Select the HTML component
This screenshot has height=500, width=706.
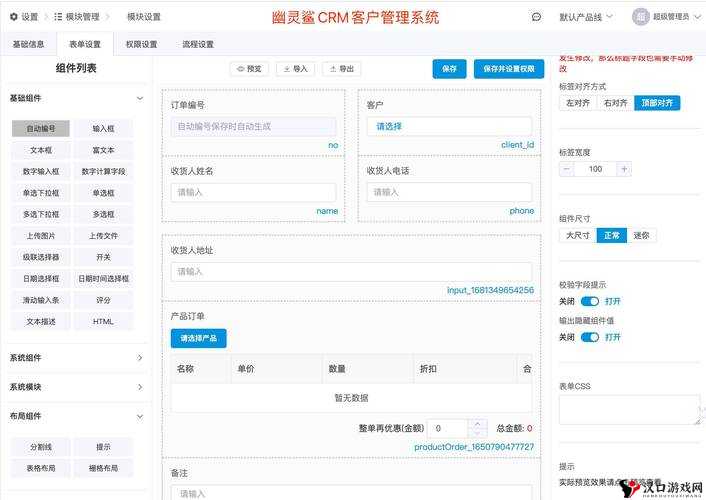pyautogui.click(x=104, y=322)
